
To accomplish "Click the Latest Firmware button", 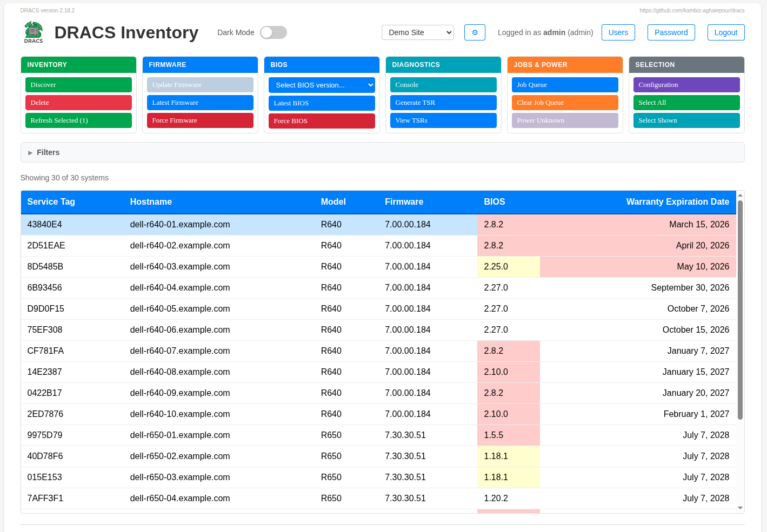I will tap(200, 103).
